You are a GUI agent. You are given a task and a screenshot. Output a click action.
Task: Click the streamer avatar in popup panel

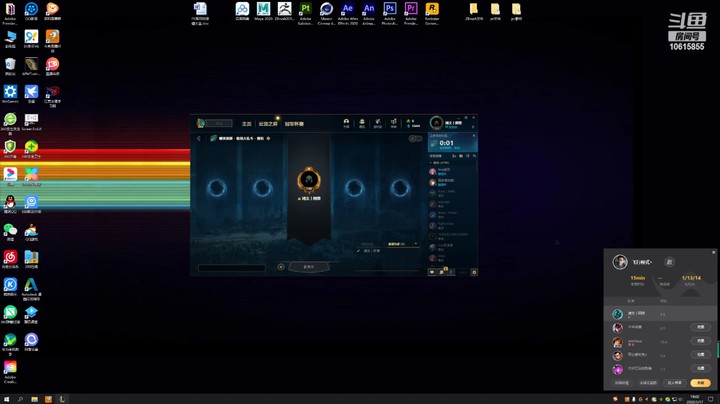[x=620, y=262]
